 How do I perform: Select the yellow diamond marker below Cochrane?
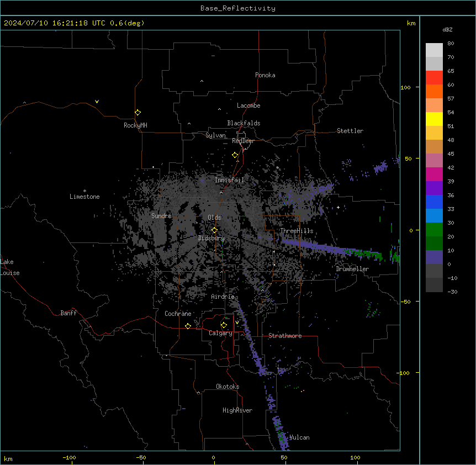tap(188, 326)
